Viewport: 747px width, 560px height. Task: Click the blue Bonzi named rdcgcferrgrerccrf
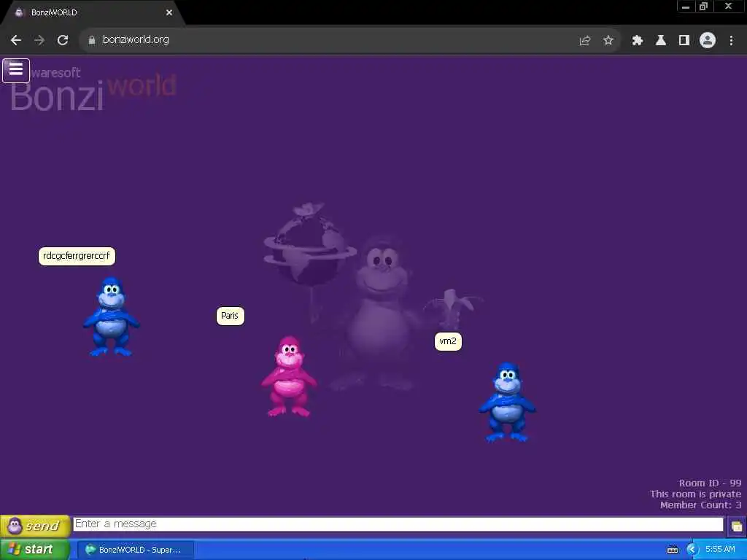[112, 316]
